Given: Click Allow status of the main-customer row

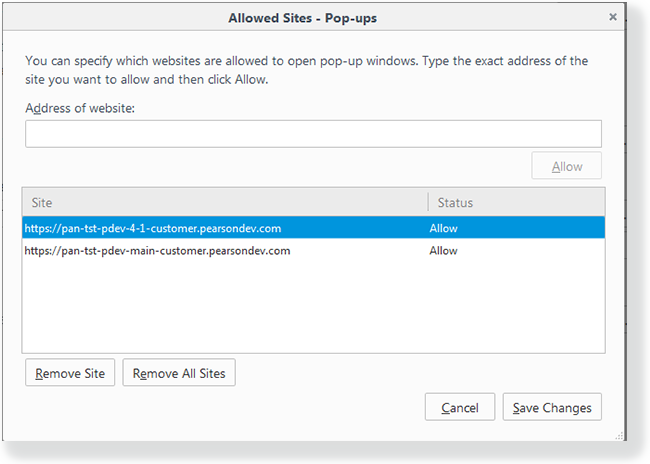Looking at the screenshot, I should (443, 251).
